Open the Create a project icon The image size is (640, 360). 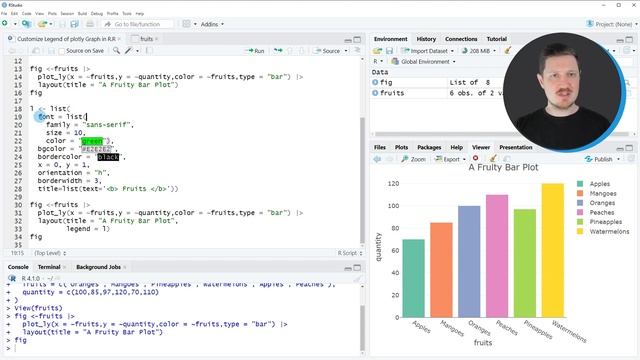pos(27,24)
